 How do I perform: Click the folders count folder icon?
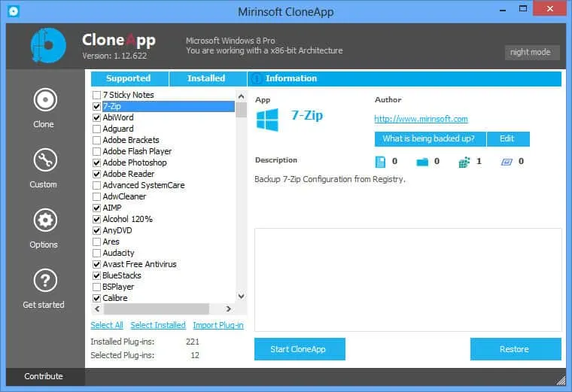point(422,162)
